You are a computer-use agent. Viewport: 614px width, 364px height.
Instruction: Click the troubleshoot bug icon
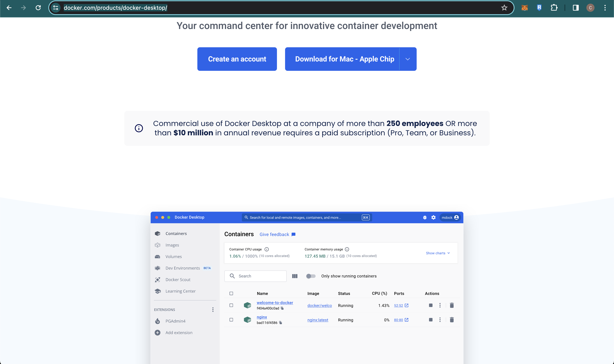point(425,218)
